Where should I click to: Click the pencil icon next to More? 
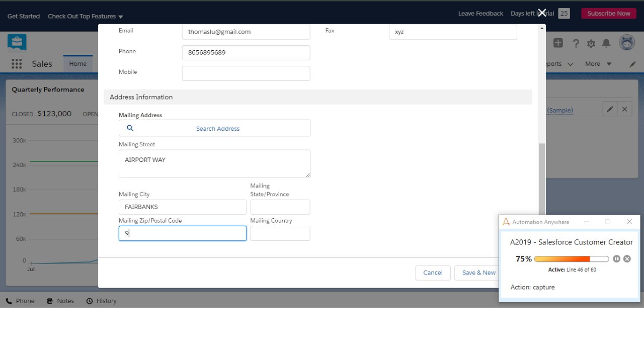pos(632,64)
